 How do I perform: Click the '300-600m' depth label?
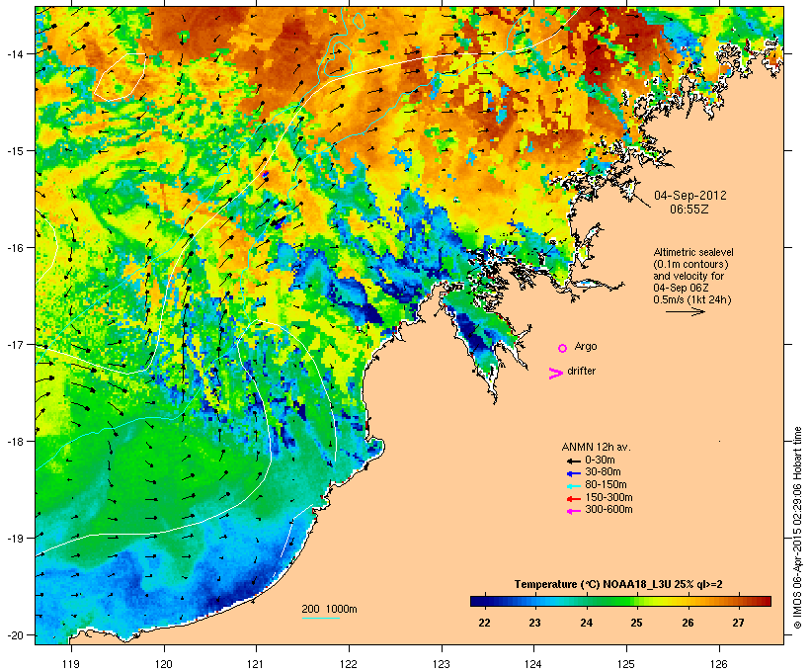(608, 510)
